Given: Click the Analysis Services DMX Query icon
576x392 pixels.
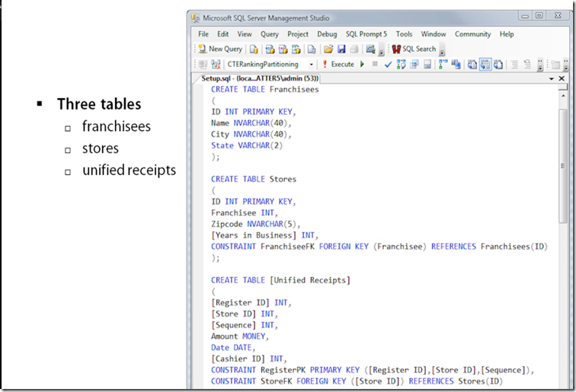Looking at the screenshot, I should [283, 49].
